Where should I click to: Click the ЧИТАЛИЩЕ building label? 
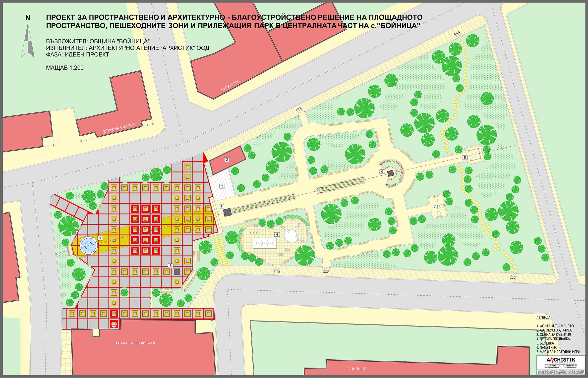pyautogui.click(x=230, y=85)
